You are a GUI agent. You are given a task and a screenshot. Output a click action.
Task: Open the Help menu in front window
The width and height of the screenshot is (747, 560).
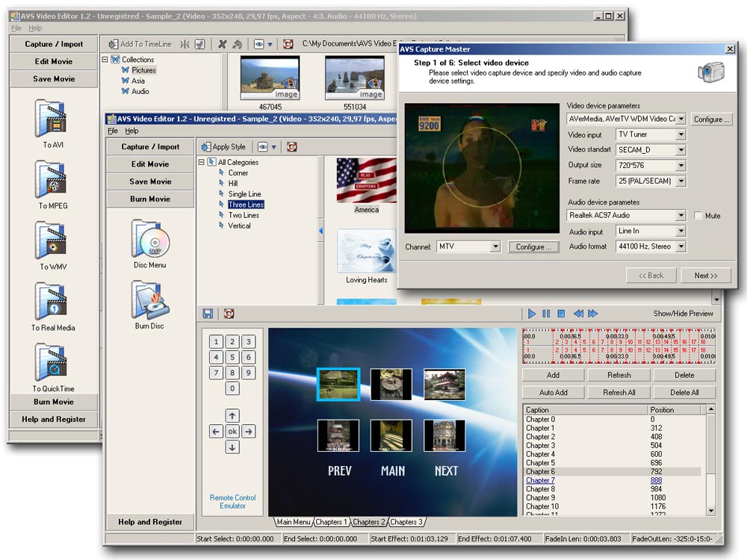131,131
